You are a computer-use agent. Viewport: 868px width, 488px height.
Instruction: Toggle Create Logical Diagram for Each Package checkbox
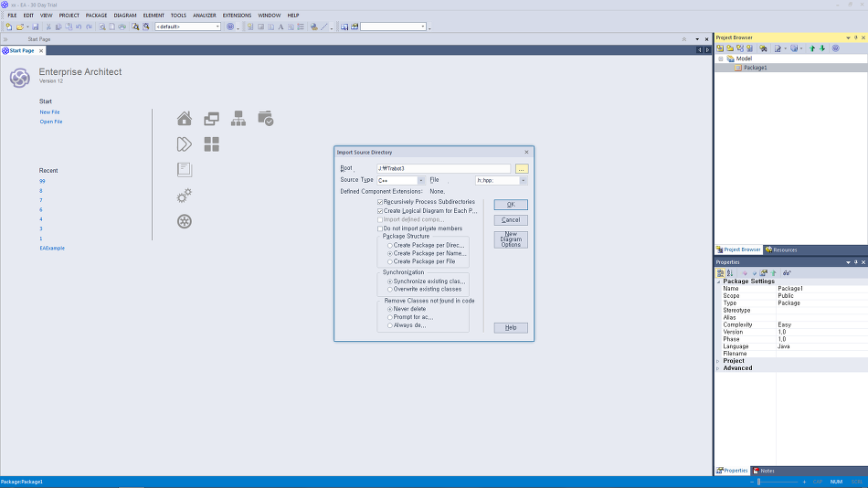pyautogui.click(x=380, y=211)
